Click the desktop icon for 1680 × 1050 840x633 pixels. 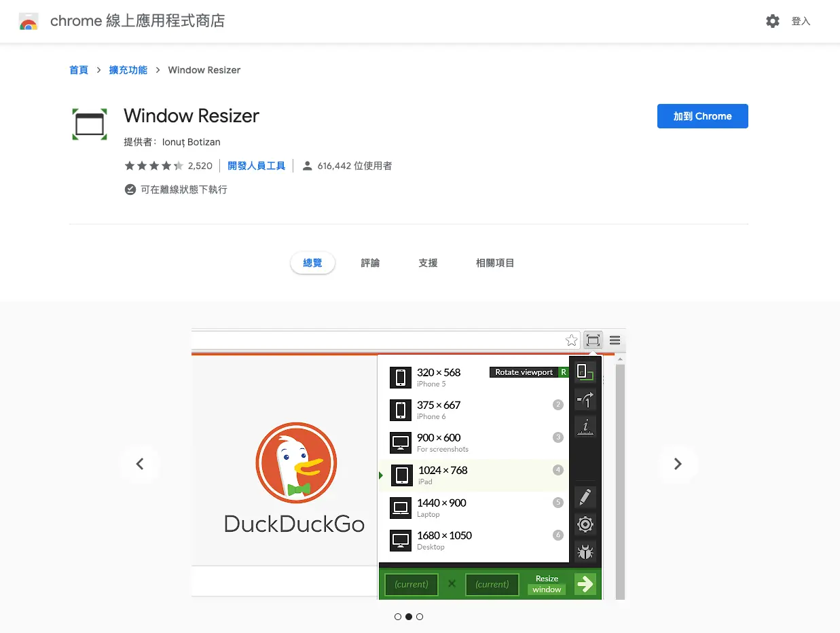coord(401,541)
